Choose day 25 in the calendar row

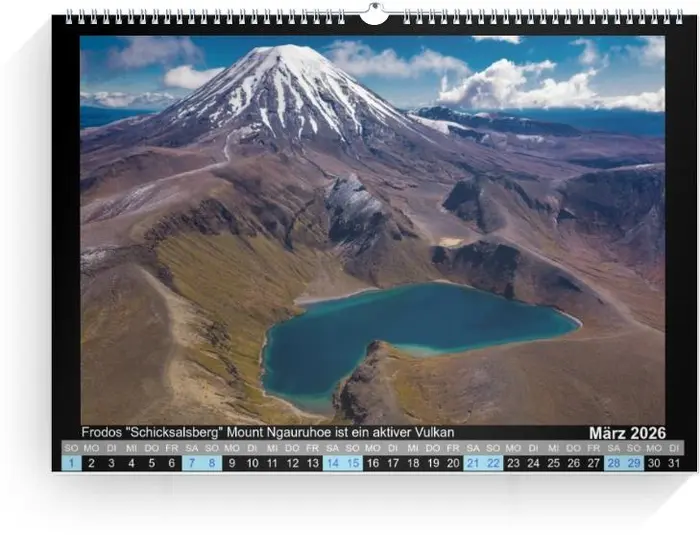tap(553, 463)
